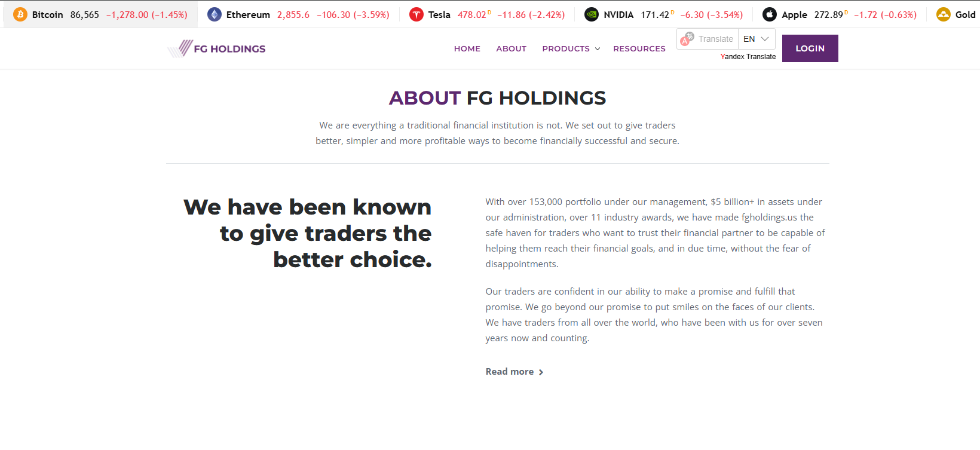
Task: Click the FG Holdings logo
Action: pos(217,48)
